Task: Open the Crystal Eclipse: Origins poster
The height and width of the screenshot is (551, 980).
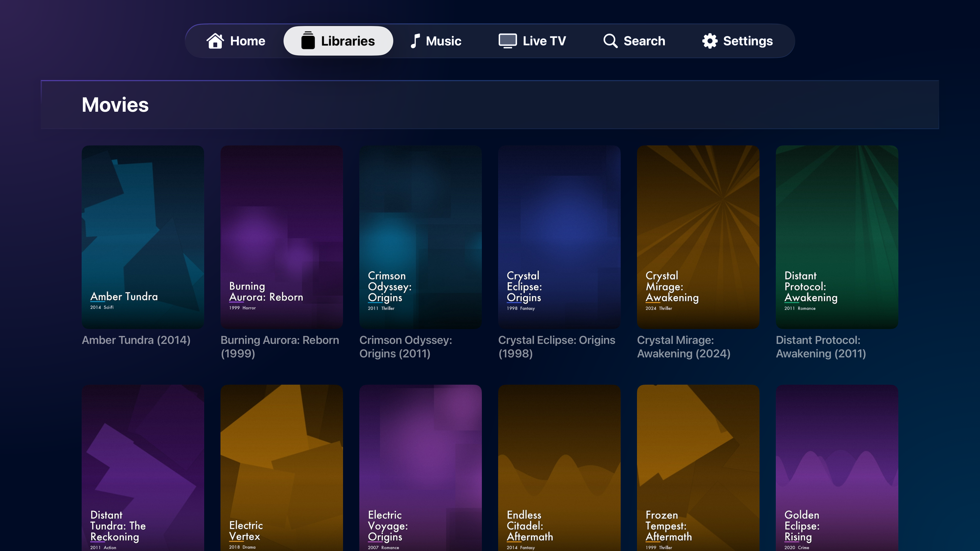Action: coord(559,237)
